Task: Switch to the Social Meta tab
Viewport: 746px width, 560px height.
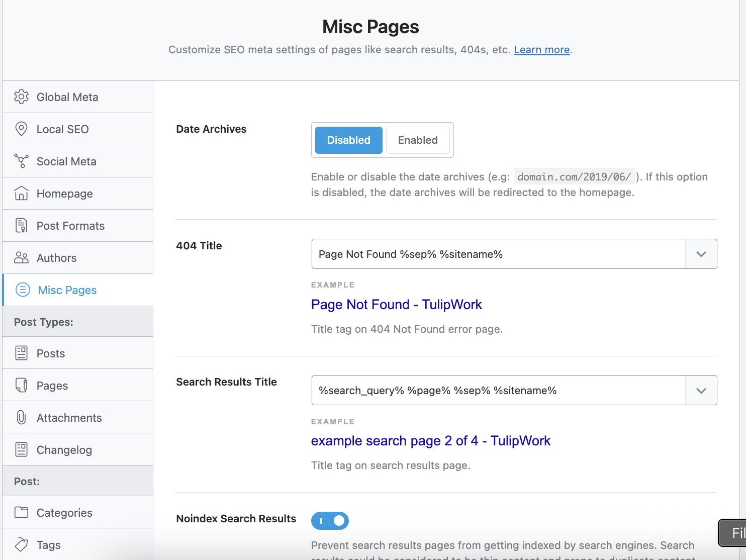Action: [x=78, y=161]
